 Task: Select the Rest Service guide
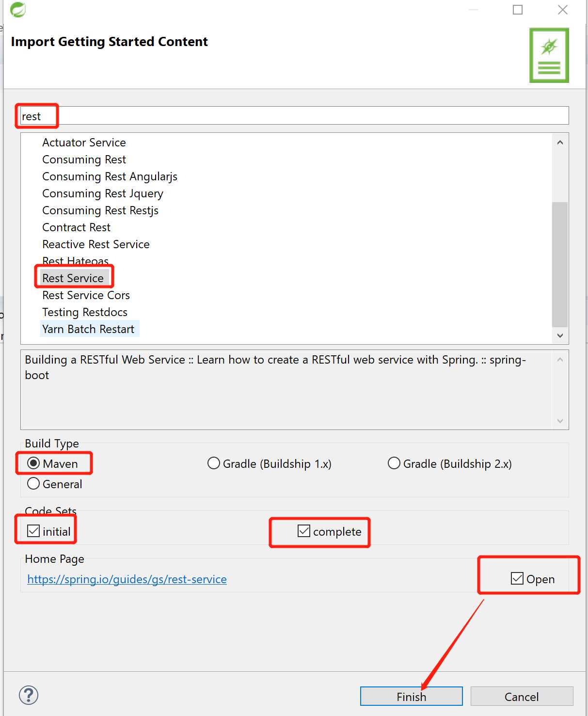pos(73,278)
